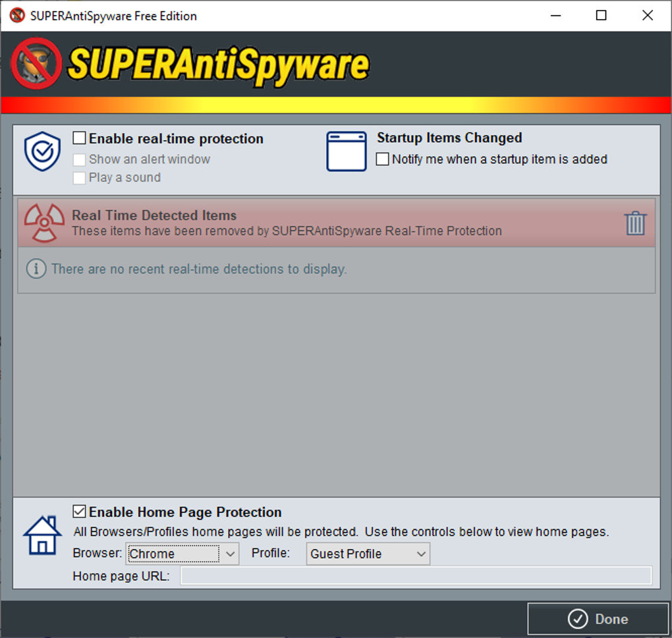Click the home icon for Home Page Protection
Screen dimensions: 672x638
pyautogui.click(x=42, y=535)
